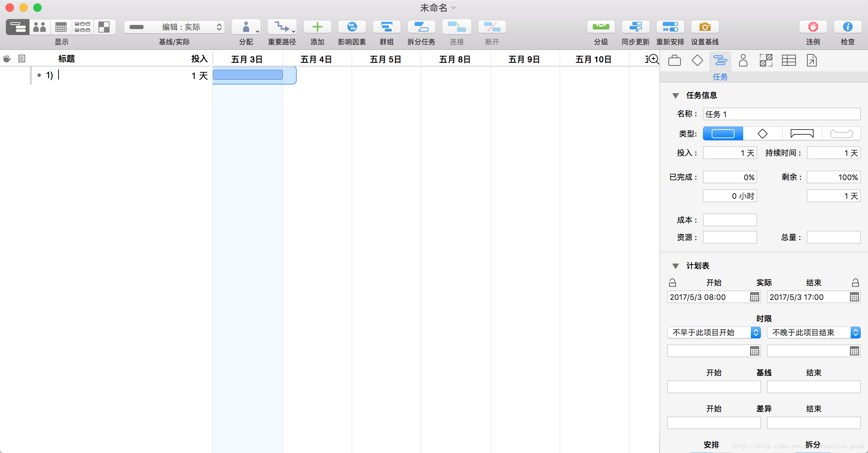Click the 连接 connect tasks icon

457,27
